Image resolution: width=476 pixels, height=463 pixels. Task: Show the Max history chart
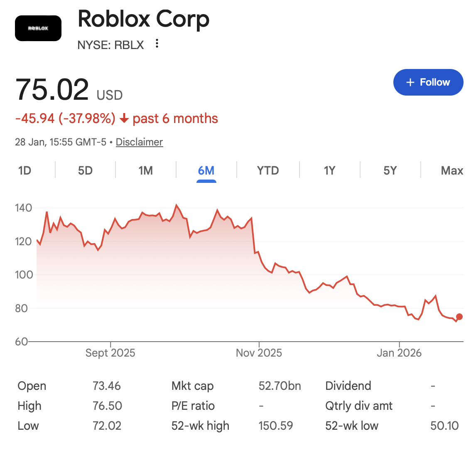point(452,170)
